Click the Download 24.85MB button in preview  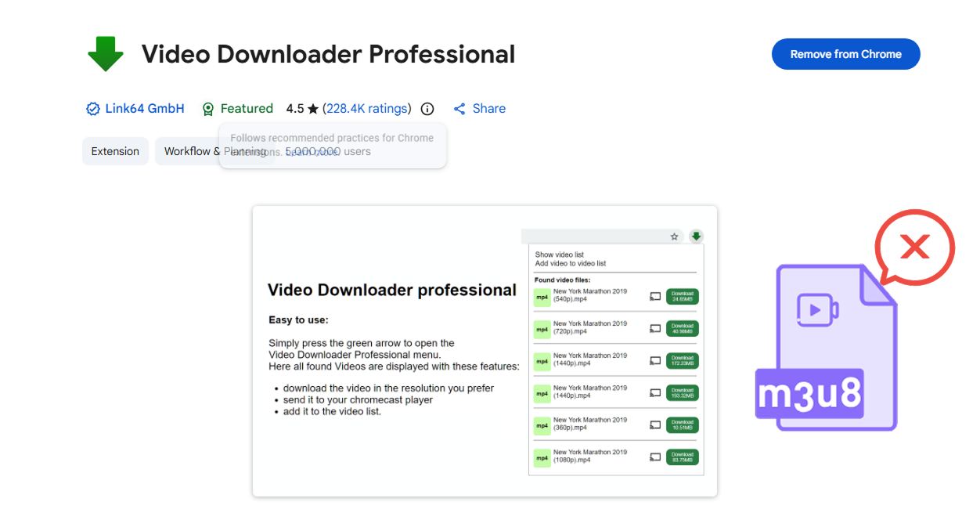click(683, 297)
